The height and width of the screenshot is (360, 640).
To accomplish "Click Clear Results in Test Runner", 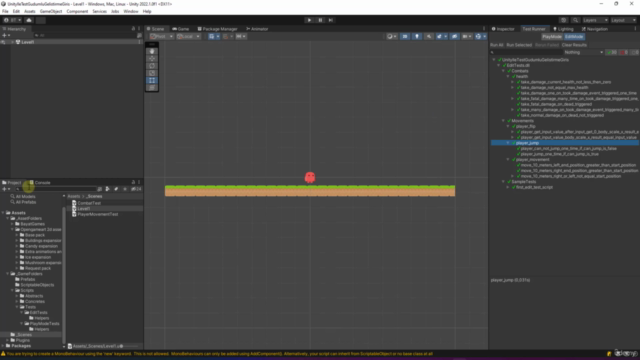I will (x=574, y=45).
